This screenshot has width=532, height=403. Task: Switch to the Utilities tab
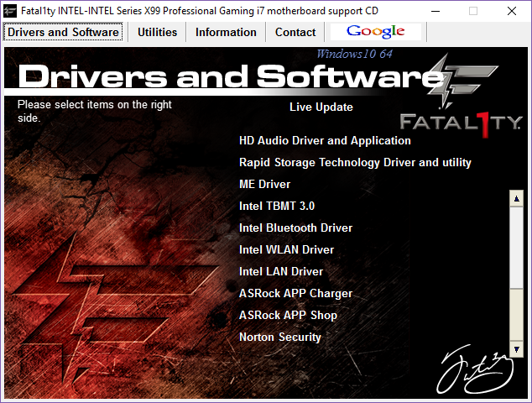(157, 32)
